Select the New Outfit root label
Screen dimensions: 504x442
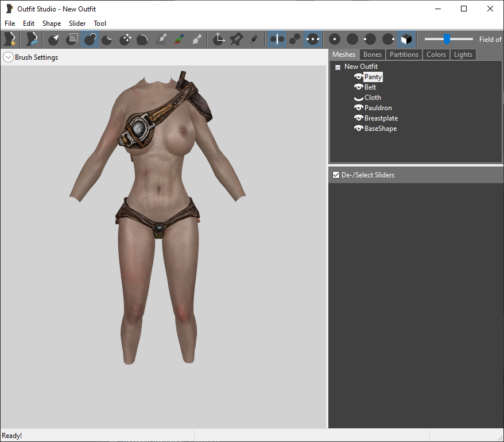tap(361, 67)
